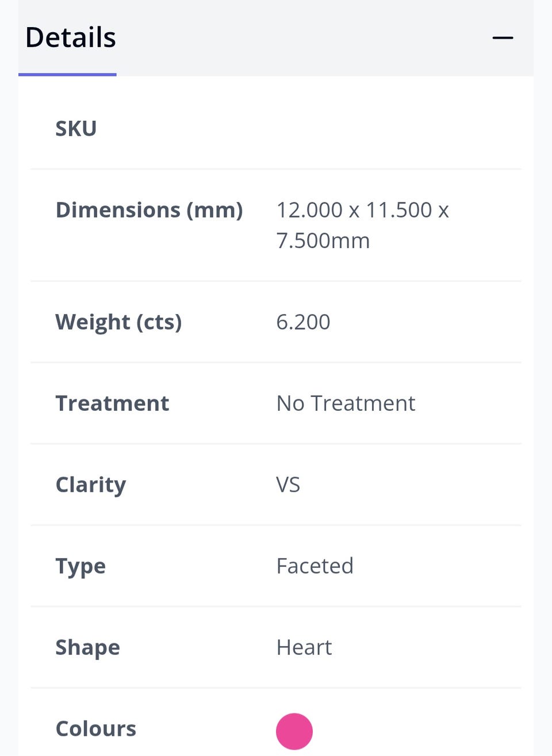Select the Faceted type value
Screen dimensions: 552x756
[x=315, y=566]
